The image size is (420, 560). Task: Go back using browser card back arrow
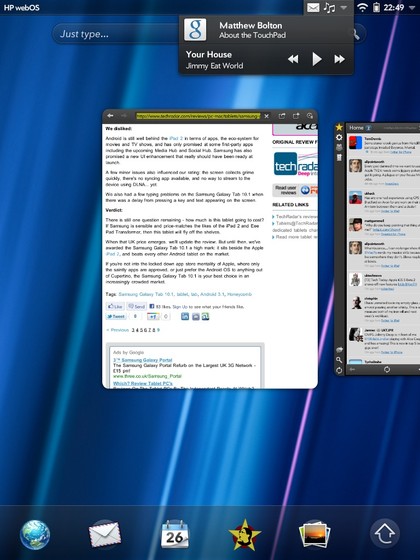[x=110, y=116]
